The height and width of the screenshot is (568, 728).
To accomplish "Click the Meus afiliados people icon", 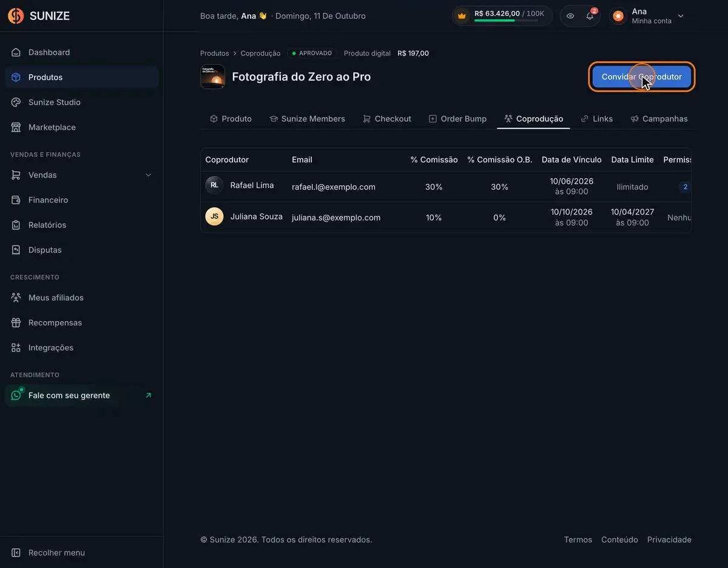I will 16,298.
